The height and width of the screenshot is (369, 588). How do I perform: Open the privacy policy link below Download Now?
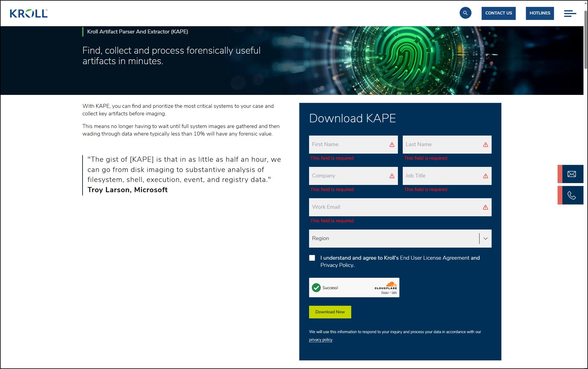click(321, 340)
